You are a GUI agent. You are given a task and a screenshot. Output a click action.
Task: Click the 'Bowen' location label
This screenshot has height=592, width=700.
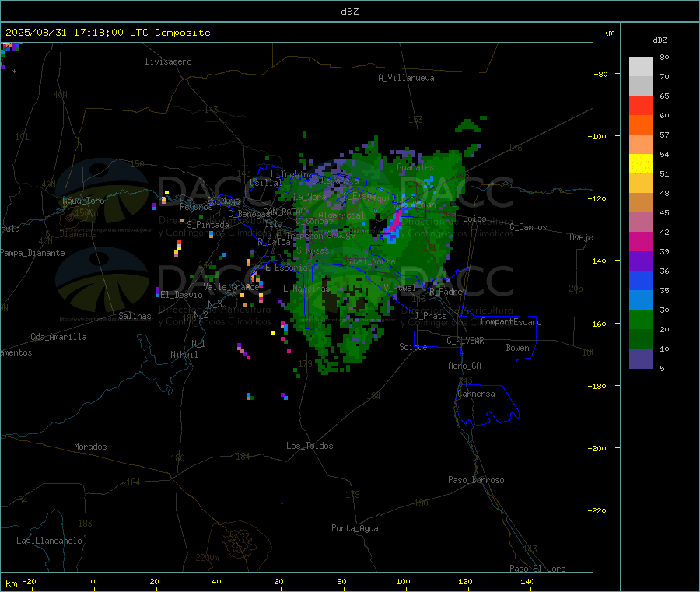point(518,348)
